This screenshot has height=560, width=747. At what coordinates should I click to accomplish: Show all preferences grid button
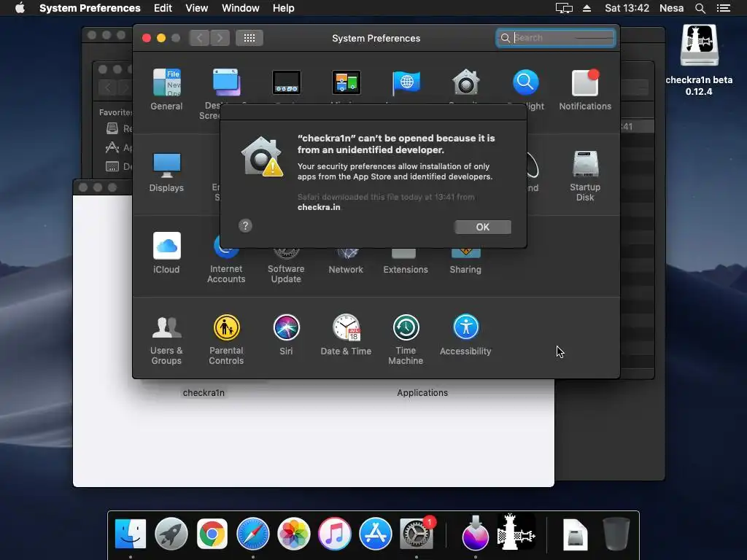(249, 38)
